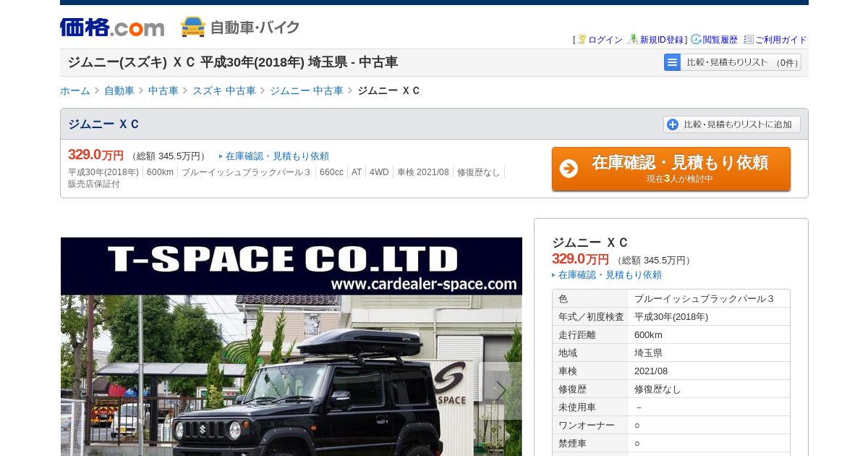Screen dimensions: 868x456
Task: Click the ご利用ガイド guide icon
Action: click(x=749, y=39)
